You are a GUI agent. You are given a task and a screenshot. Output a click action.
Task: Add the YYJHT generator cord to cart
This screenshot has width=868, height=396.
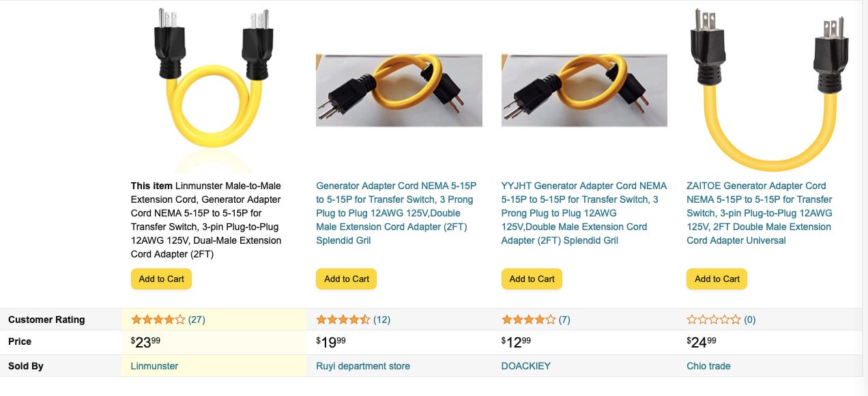tap(532, 279)
